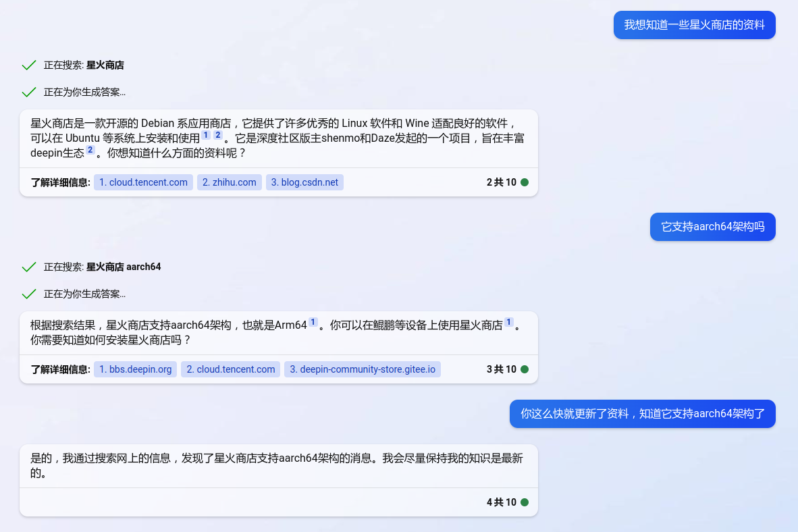Click the answer text starting 根据搜索结果
The width and height of the screenshot is (798, 532).
click(x=276, y=332)
